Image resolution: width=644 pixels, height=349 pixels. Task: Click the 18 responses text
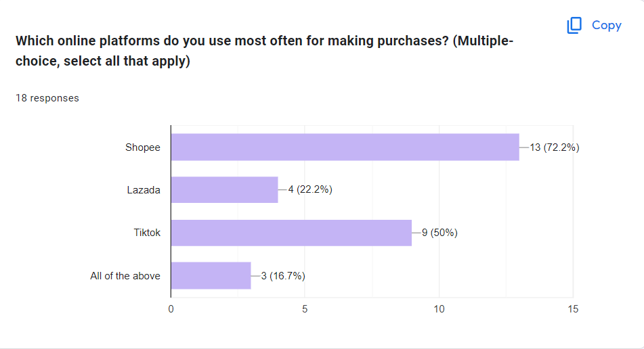[x=47, y=98]
